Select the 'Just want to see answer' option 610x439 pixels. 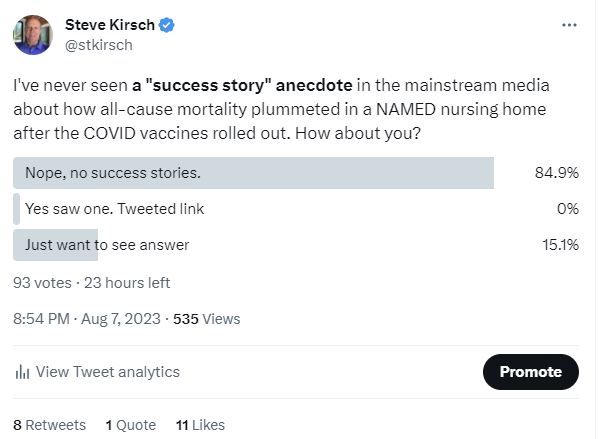point(107,245)
